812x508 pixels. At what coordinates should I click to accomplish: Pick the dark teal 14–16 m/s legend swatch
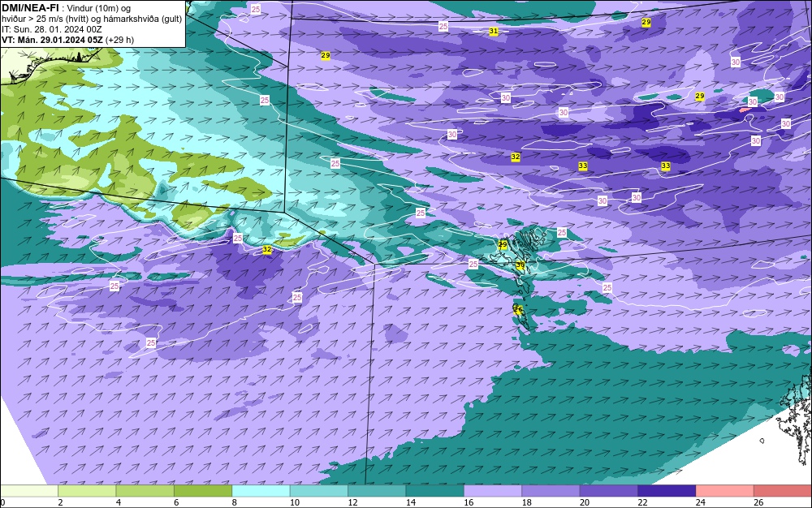[x=435, y=491]
